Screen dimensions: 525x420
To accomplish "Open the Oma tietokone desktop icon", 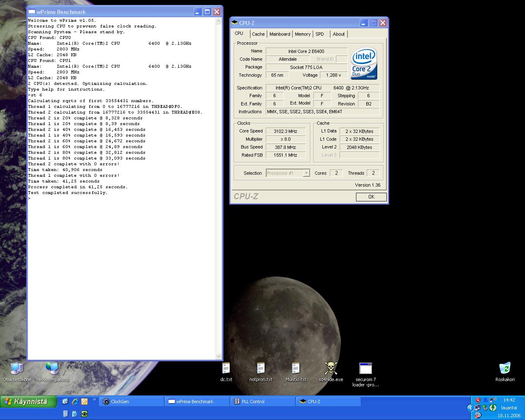I will (x=17, y=372).
